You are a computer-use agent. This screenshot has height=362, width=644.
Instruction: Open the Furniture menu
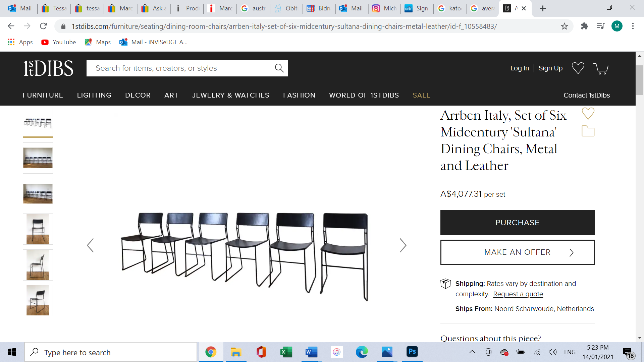pyautogui.click(x=43, y=95)
